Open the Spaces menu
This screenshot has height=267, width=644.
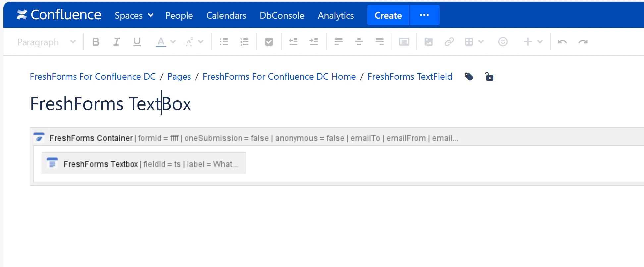click(x=134, y=15)
